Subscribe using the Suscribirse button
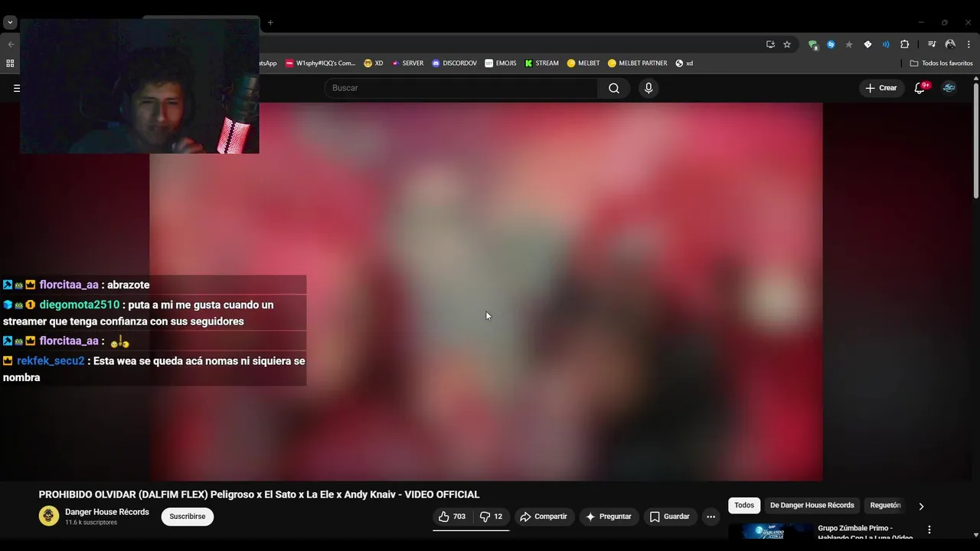 [188, 517]
